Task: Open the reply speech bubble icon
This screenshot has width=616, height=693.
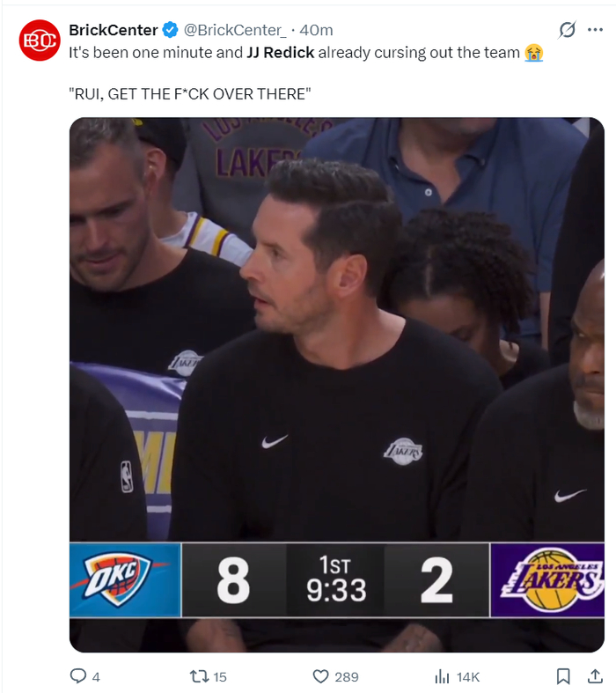Action: [x=78, y=676]
